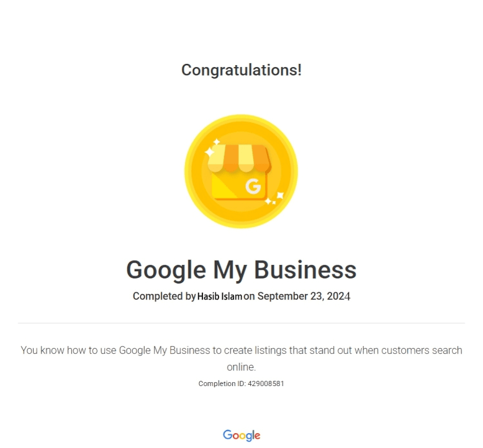Click 'Google My Business' within the description sentence
The height and width of the screenshot is (448, 483).
tap(165, 350)
